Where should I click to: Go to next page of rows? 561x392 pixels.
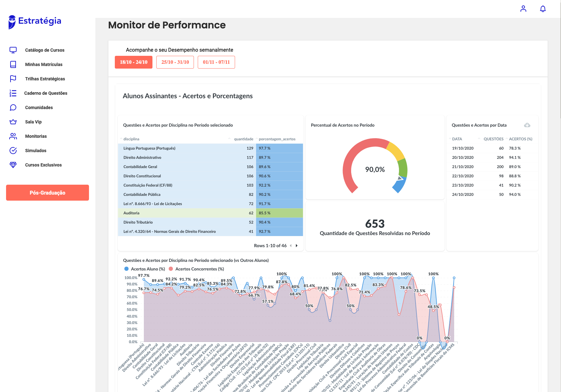point(297,246)
